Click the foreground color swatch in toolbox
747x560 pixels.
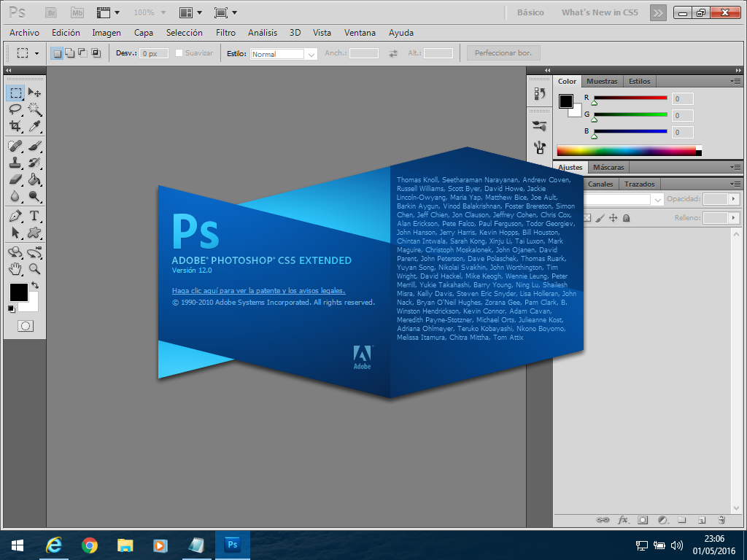click(x=18, y=292)
